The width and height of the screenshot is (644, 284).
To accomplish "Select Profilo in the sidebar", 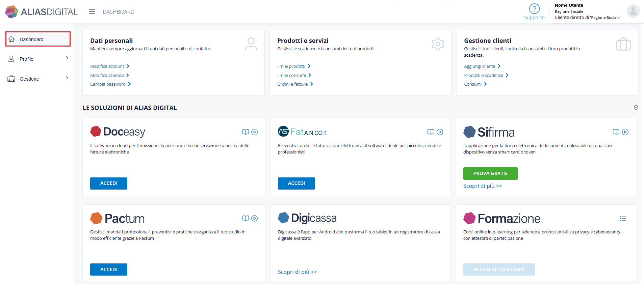I will click(x=38, y=59).
